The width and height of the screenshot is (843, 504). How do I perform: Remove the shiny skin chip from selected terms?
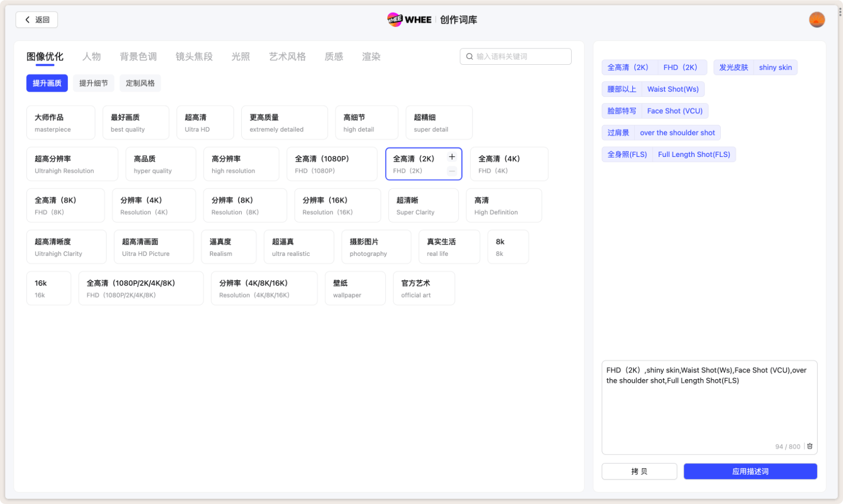[x=775, y=67]
